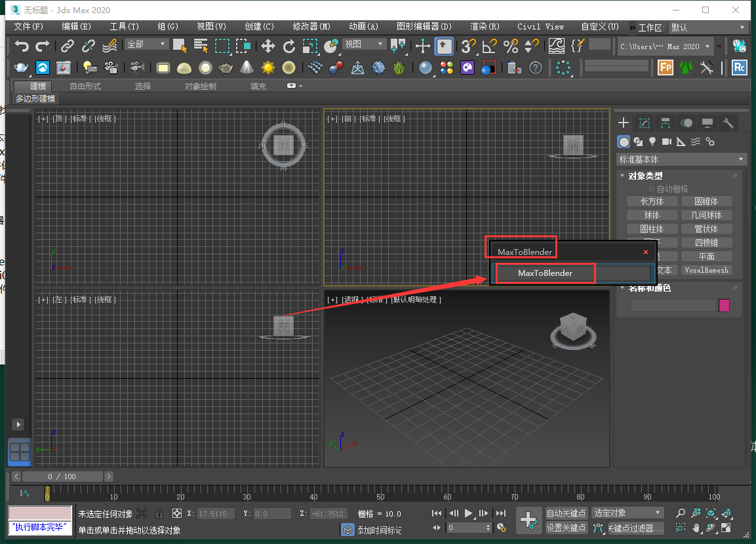Open the 修改器(M) menu
Image resolution: width=756 pixels, height=544 pixels.
pos(311,26)
